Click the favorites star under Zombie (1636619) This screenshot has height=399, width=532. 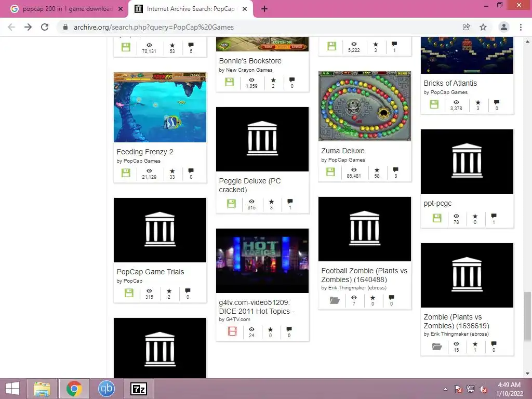[x=475, y=344]
